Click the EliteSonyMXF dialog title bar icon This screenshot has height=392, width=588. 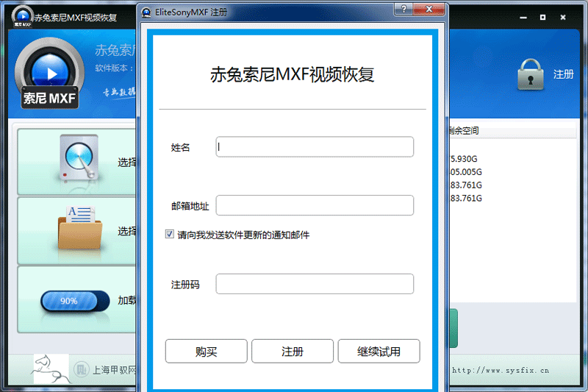[x=146, y=13]
